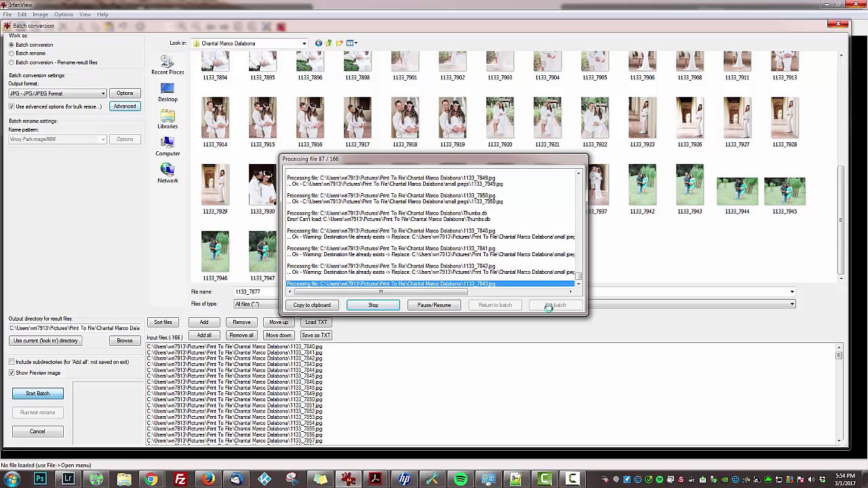868x488 pixels.
Task: Expand the File name dropdown arrow
Action: [x=792, y=292]
